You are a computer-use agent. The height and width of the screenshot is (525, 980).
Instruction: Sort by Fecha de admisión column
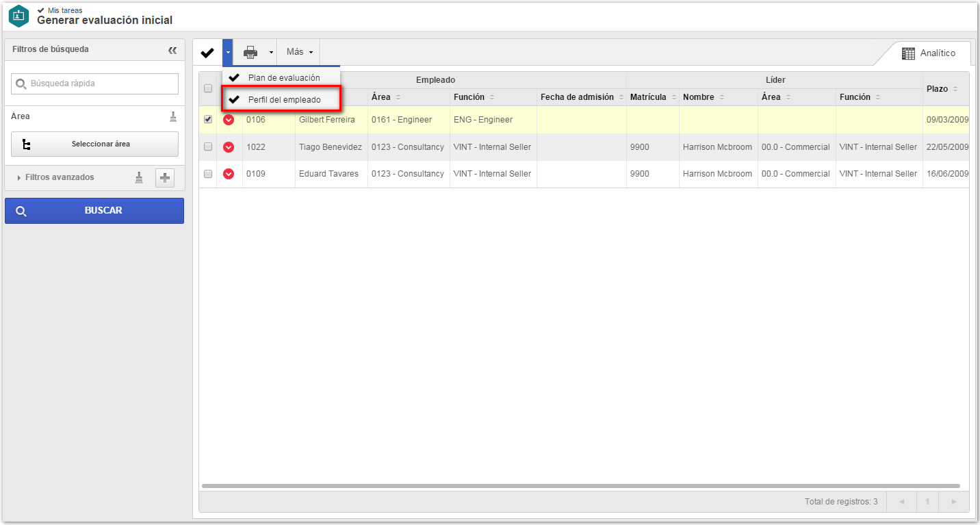(581, 97)
